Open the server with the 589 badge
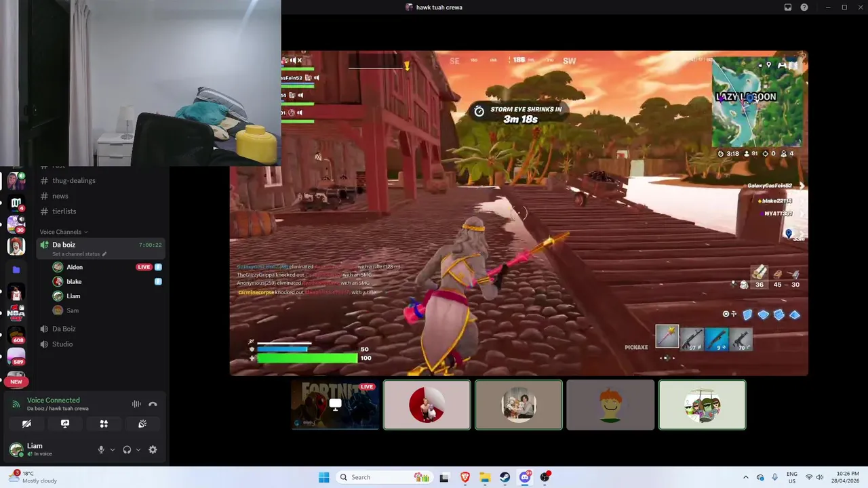The height and width of the screenshot is (488, 868). (16, 357)
